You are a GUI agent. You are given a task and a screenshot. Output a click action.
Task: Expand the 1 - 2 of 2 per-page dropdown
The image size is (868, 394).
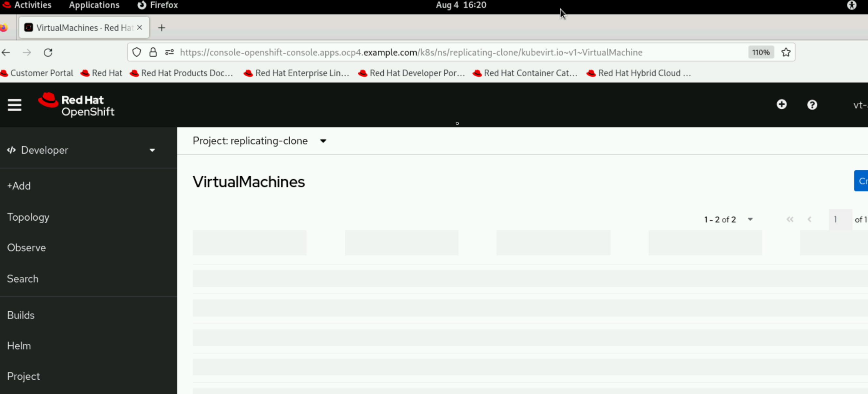[728, 220]
